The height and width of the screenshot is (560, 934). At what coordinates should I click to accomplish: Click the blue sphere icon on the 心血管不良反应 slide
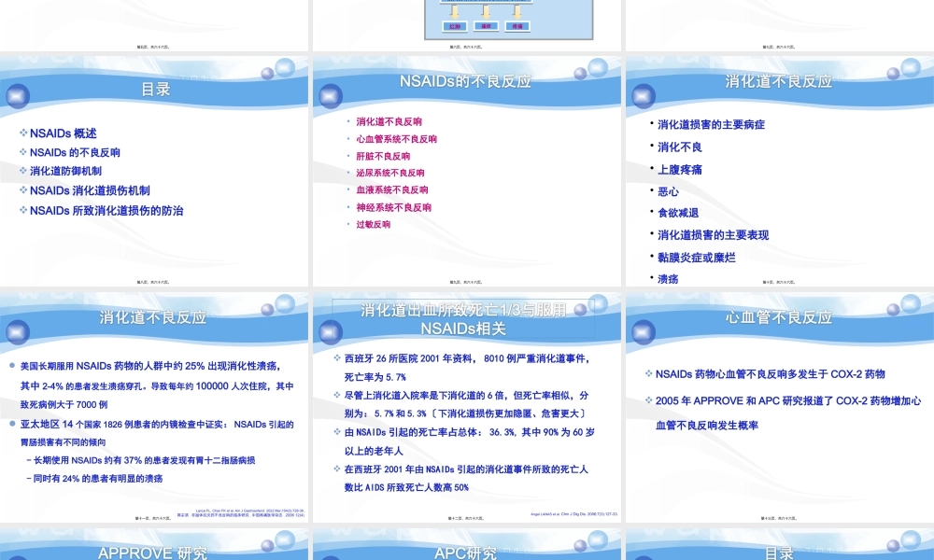pos(644,332)
